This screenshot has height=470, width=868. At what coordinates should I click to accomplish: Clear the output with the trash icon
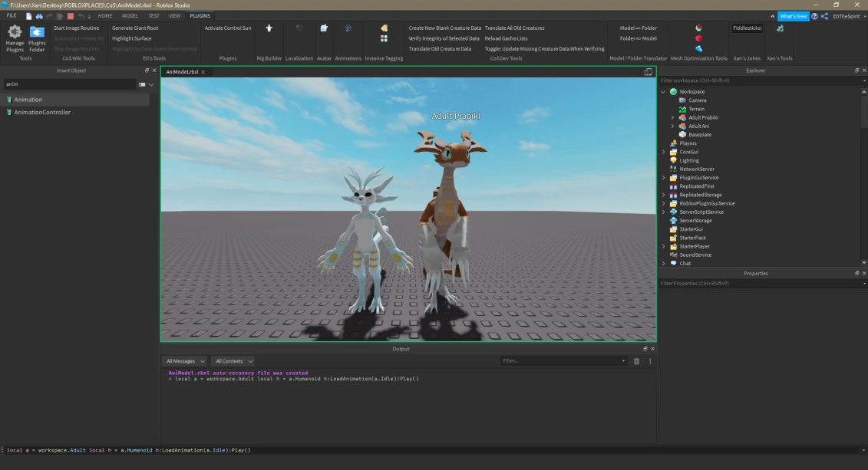coord(636,361)
